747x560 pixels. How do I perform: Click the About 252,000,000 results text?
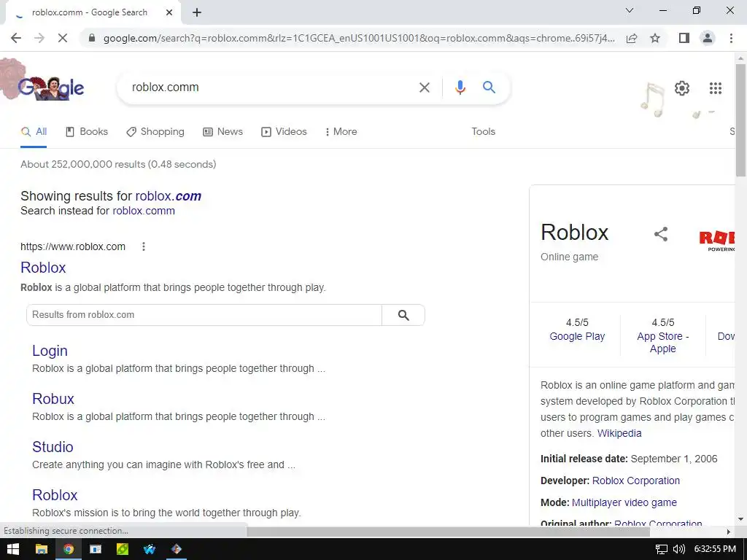[118, 164]
